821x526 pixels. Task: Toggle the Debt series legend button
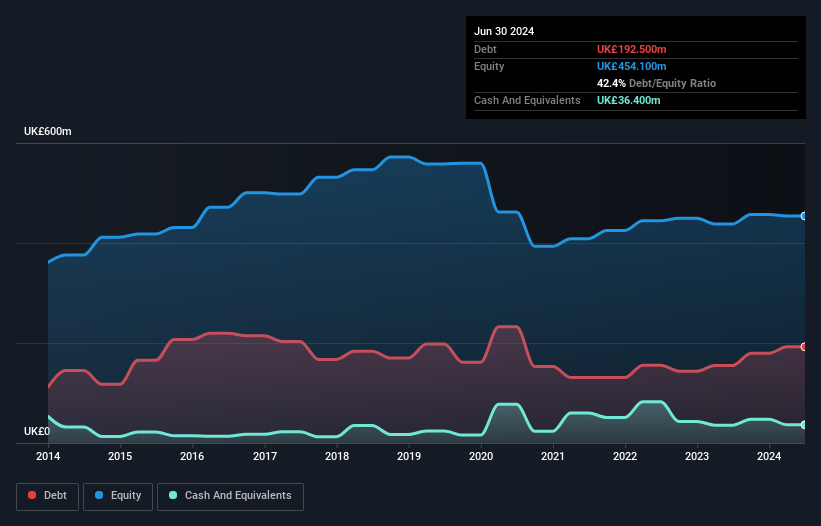pos(48,496)
